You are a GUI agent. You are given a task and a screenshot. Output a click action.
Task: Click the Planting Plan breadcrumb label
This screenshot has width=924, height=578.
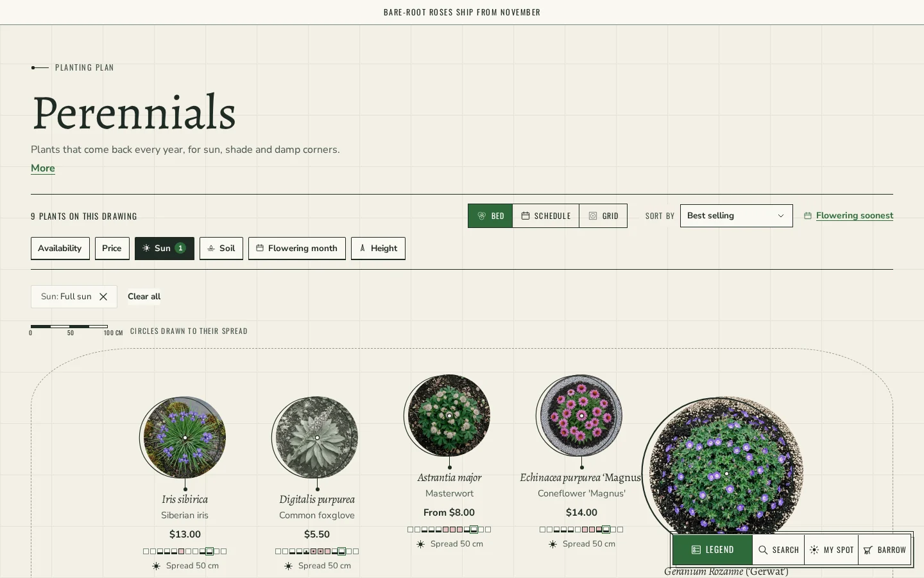click(85, 67)
